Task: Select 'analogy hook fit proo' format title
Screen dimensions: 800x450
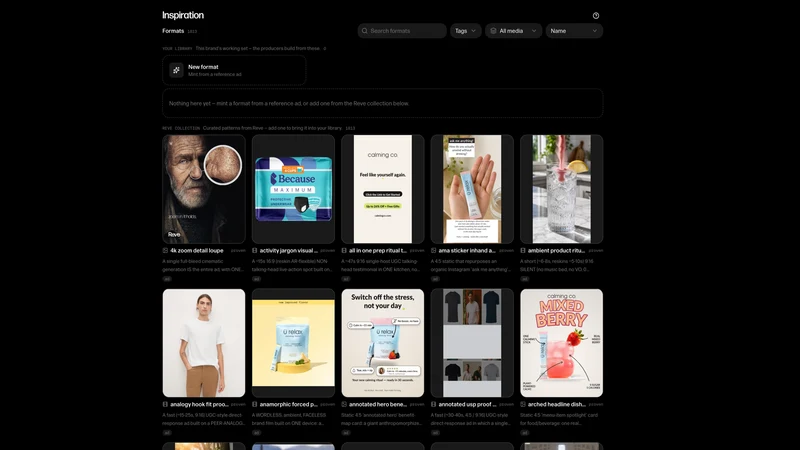Action: point(199,404)
